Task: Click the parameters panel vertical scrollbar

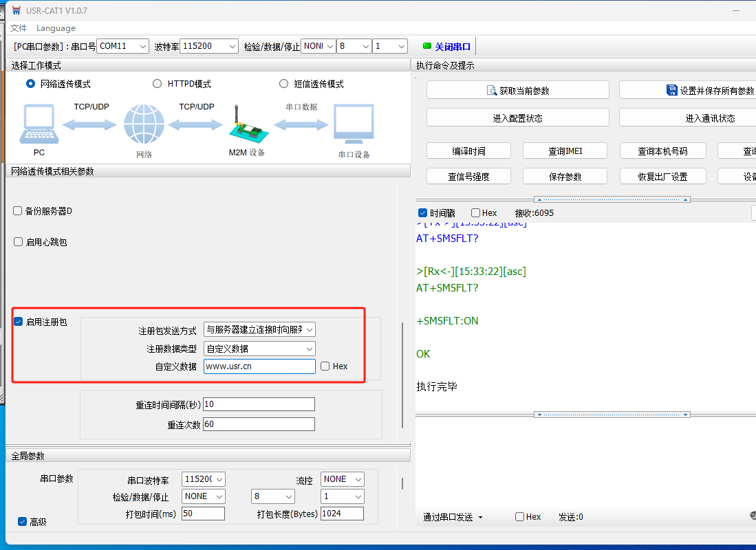Action: coord(403,375)
